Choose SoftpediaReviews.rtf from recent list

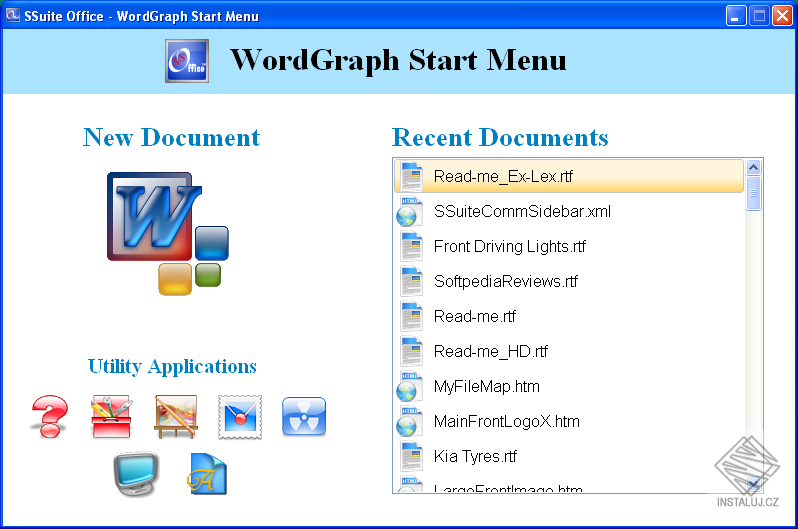pos(569,281)
